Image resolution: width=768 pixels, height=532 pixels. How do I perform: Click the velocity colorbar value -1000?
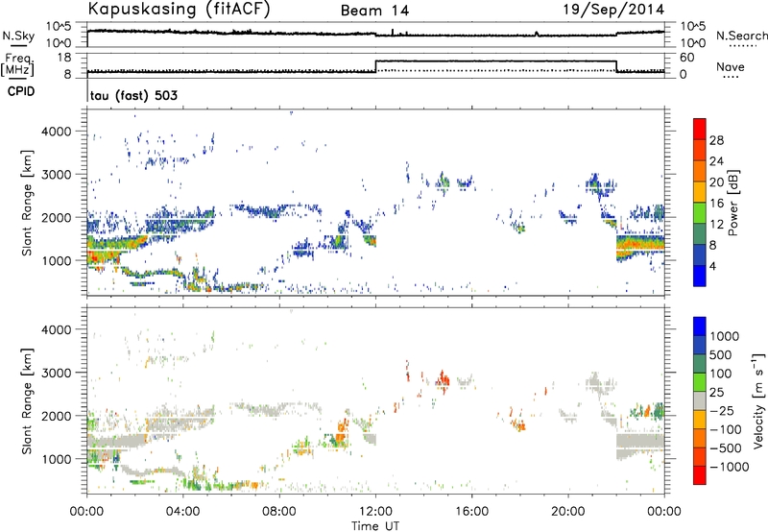point(730,467)
